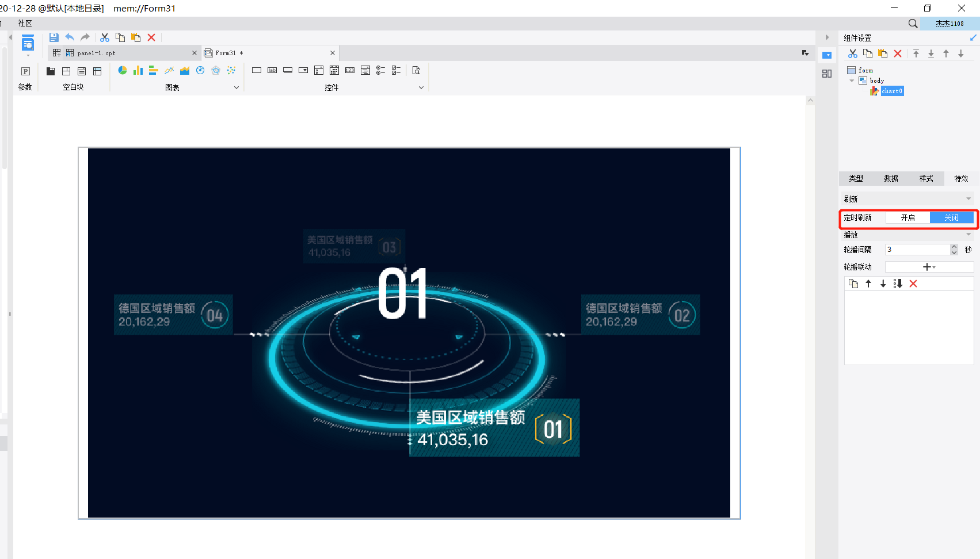Select the text area widget icon
This screenshot has width=980, height=559.
pos(365,70)
